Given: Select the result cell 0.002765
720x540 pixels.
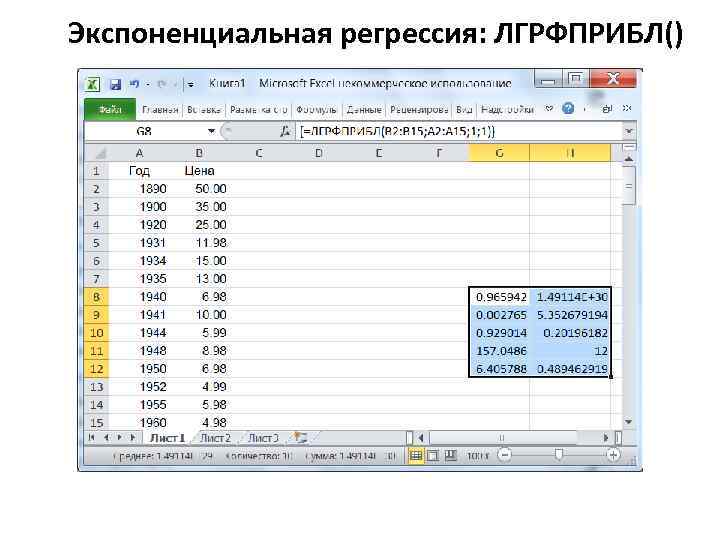Looking at the screenshot, I should click(499, 315).
